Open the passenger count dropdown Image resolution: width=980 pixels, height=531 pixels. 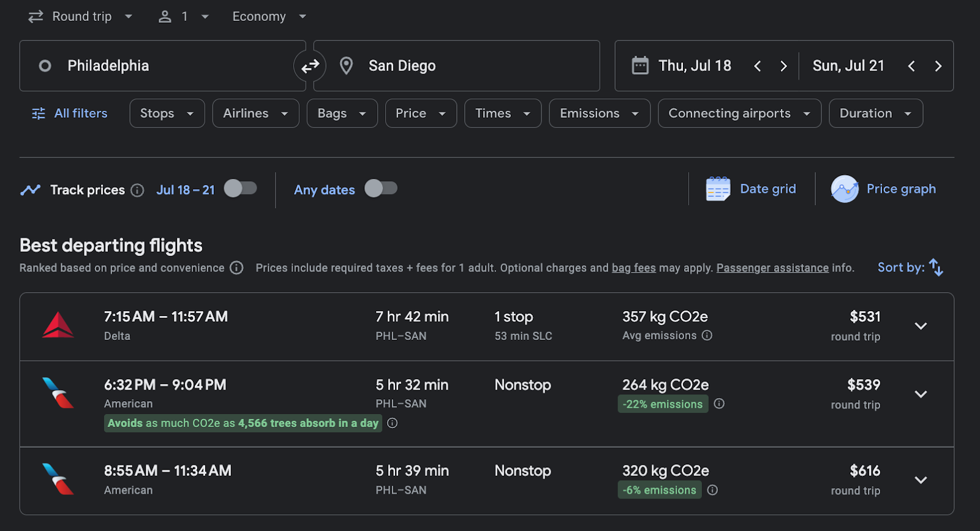pyautogui.click(x=184, y=17)
